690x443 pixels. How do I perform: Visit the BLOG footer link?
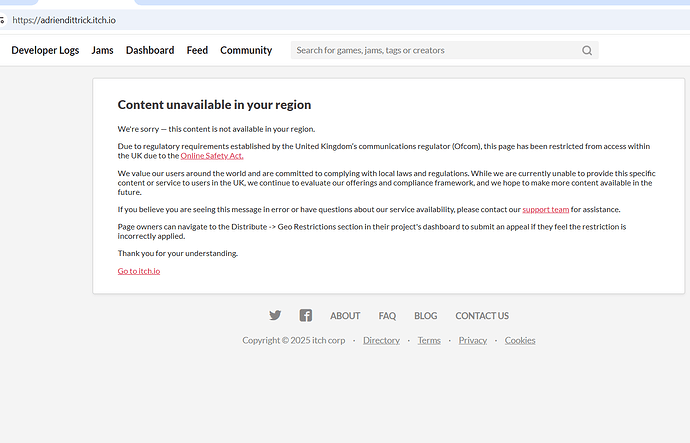[x=425, y=316]
